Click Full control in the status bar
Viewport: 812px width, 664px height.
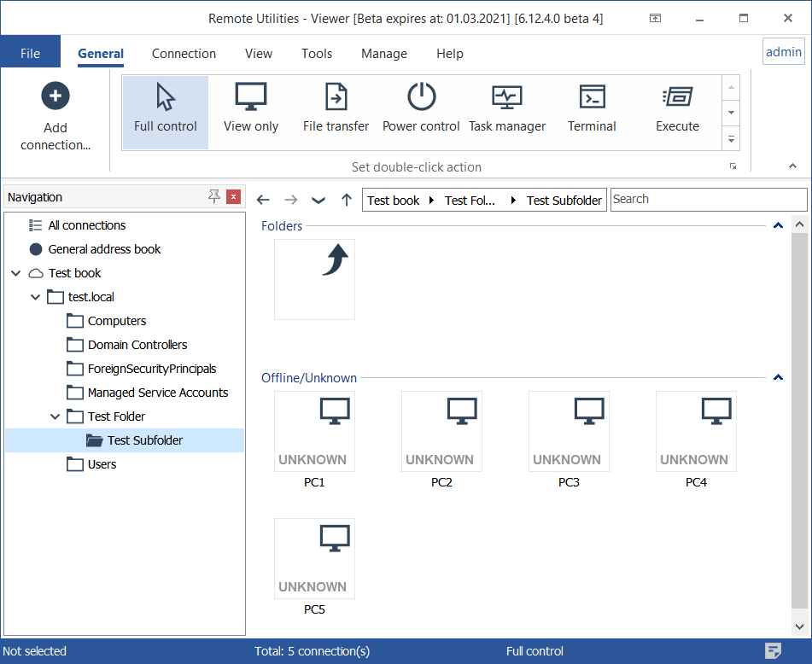click(x=535, y=651)
